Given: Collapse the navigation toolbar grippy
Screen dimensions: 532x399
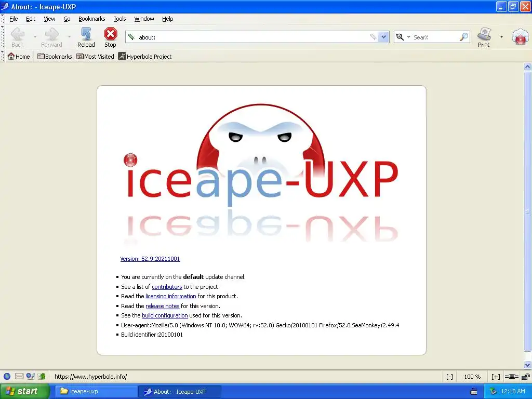Looking at the screenshot, I should tap(3, 37).
